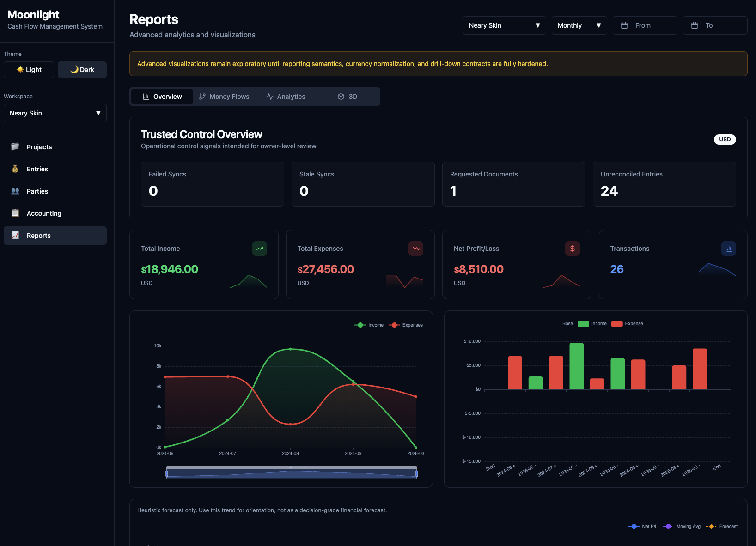Click the sun icon on Light button
Viewport: 756px width, 546px height.
pyautogui.click(x=20, y=69)
